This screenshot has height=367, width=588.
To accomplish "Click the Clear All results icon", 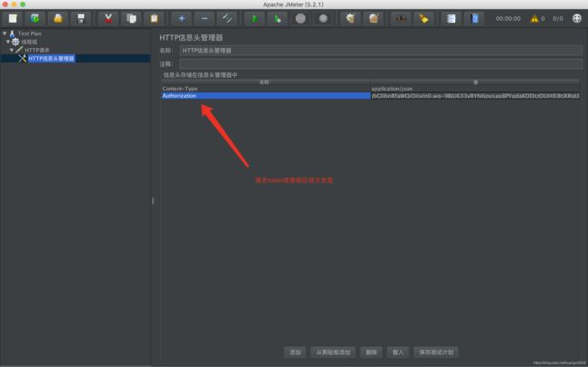I will pos(374,18).
